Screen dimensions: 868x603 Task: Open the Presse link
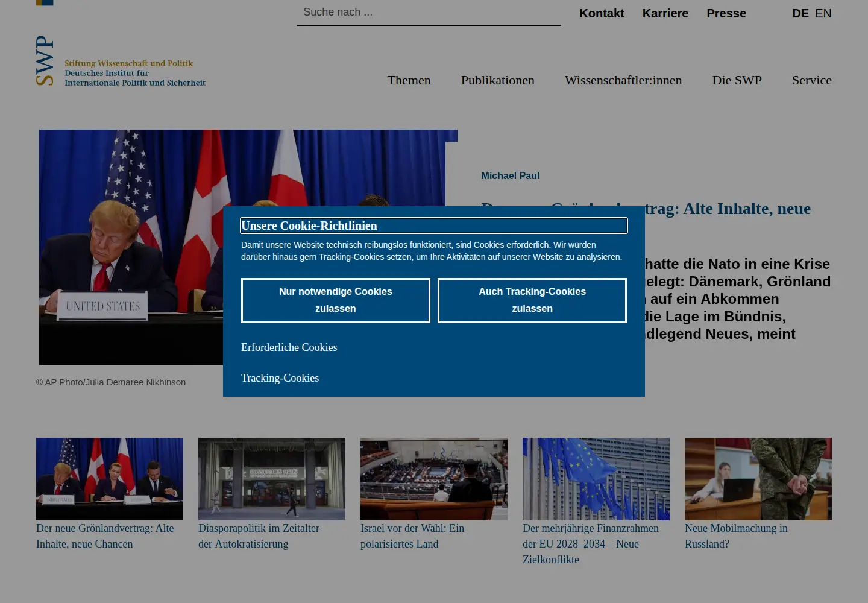726,13
